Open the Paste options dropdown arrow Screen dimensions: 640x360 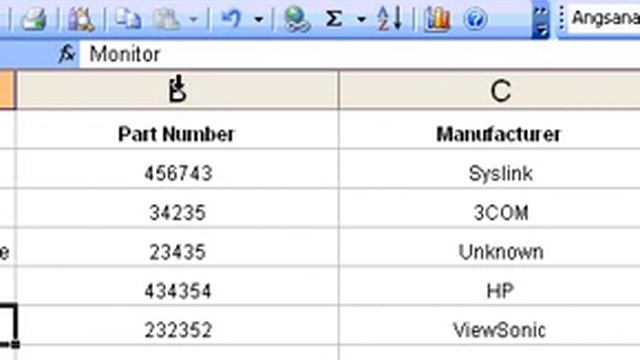193,19
